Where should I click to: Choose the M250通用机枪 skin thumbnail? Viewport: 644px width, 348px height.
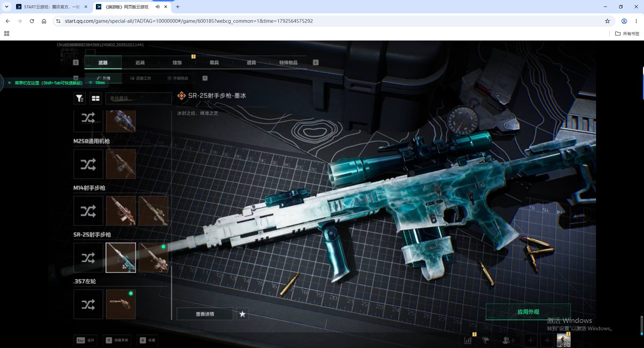point(121,164)
